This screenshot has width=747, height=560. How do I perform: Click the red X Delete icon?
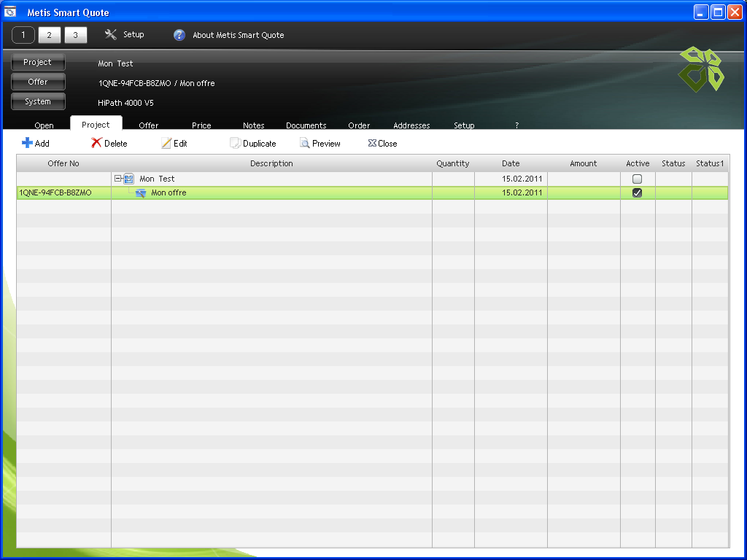97,143
